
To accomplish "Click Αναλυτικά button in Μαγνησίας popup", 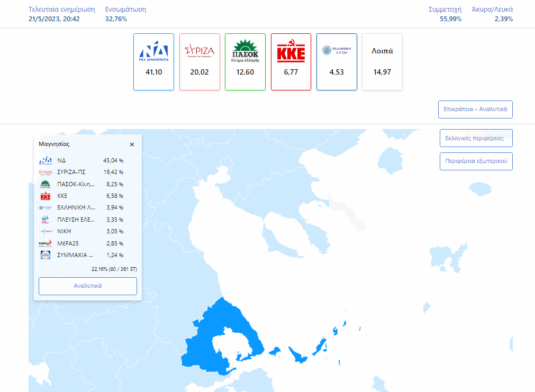I will coord(88,286).
